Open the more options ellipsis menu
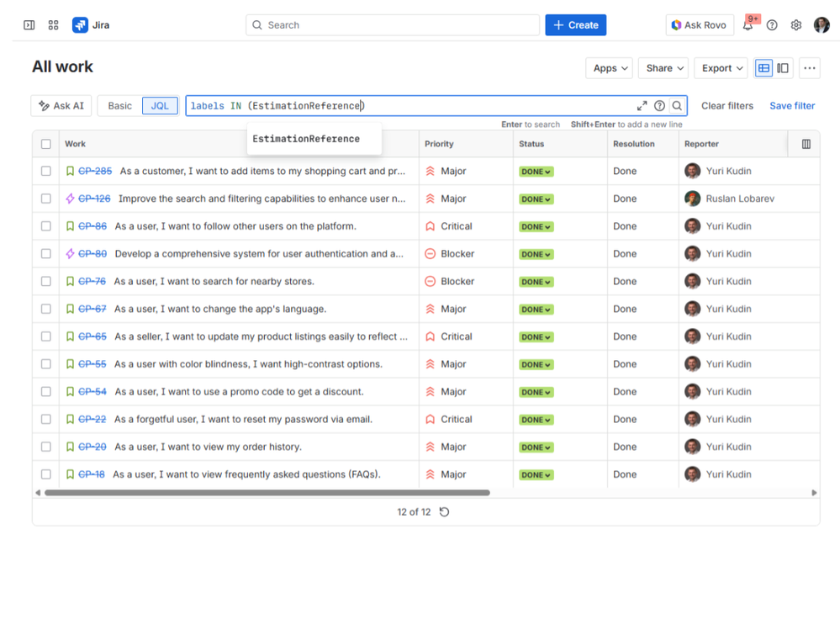Viewport: 840px width, 630px height. click(809, 67)
